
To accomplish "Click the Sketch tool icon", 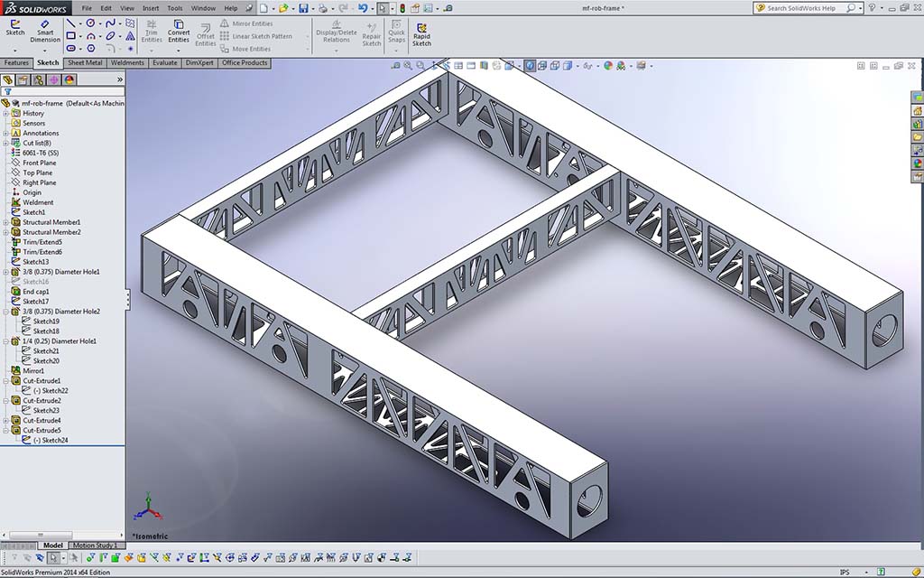I will click(x=15, y=27).
